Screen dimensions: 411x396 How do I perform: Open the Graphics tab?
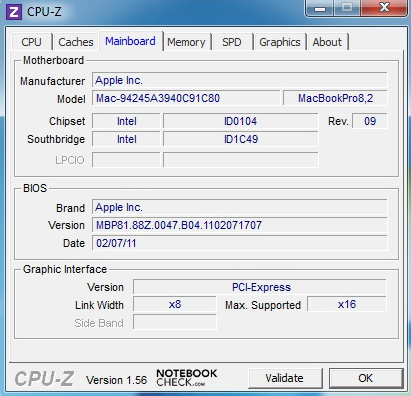point(280,42)
